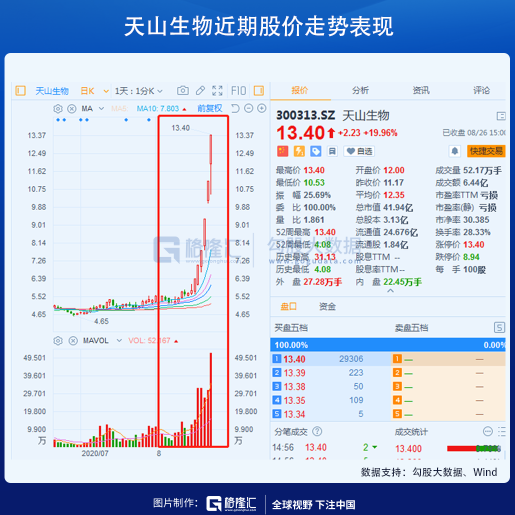This screenshot has width=515, height=515.
Task: Select bid level 1 at 13.40
Action: coord(331,359)
